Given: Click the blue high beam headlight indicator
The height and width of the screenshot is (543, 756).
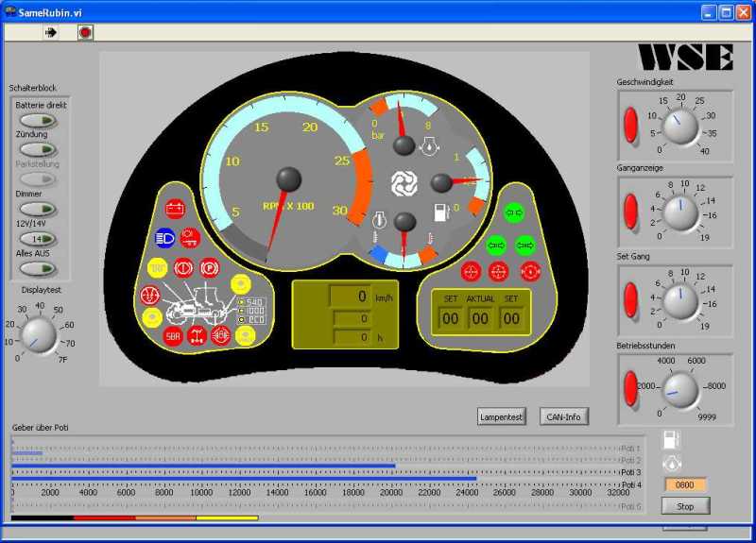Looking at the screenshot, I should point(165,237).
